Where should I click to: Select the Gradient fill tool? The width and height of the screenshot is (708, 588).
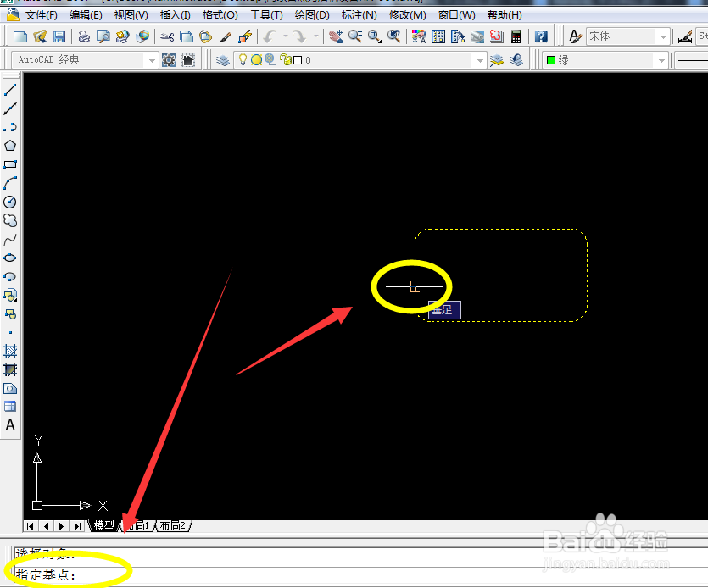(x=10, y=369)
